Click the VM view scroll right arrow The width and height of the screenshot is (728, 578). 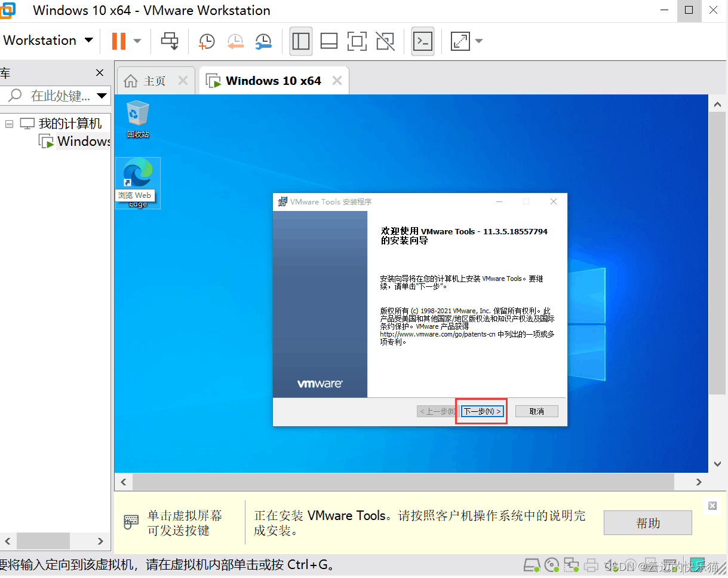tap(699, 482)
